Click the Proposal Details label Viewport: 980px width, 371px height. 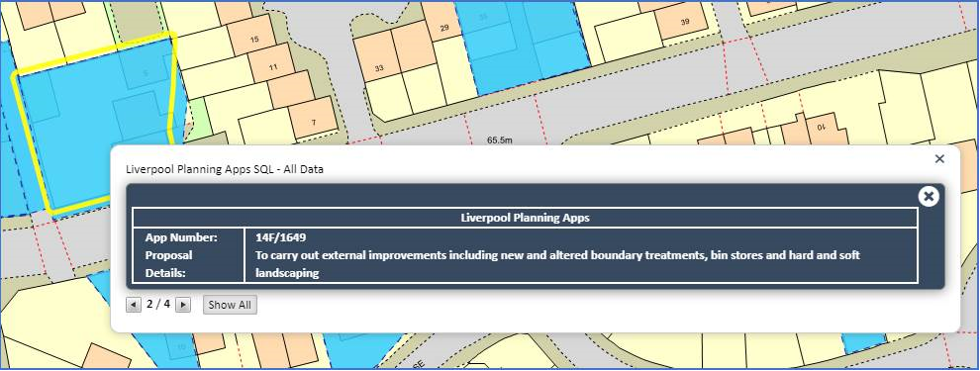click(x=168, y=264)
